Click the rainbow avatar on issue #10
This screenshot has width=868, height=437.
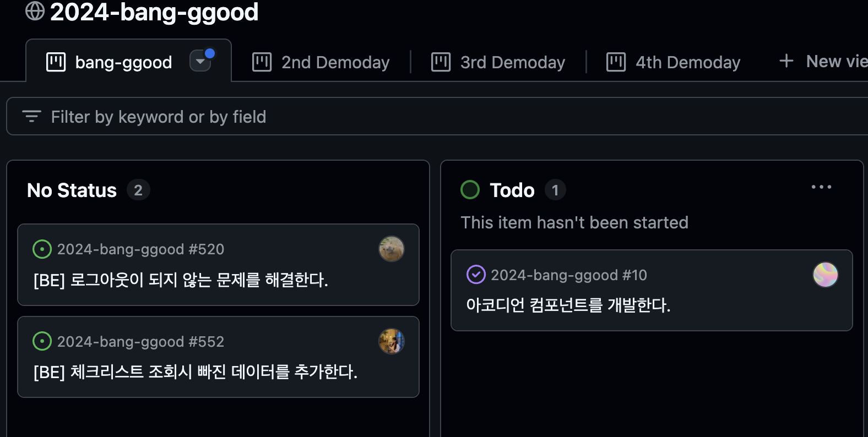click(x=826, y=275)
